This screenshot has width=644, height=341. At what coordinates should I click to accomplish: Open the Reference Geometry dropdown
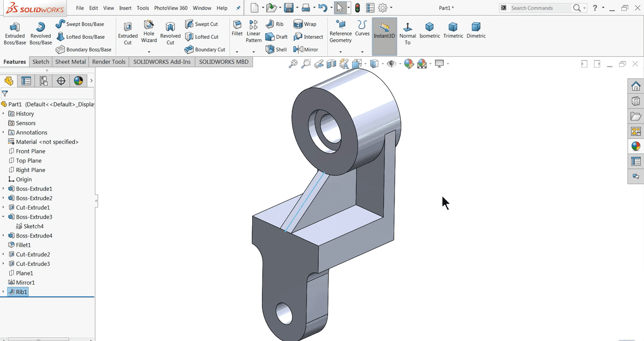(340, 52)
